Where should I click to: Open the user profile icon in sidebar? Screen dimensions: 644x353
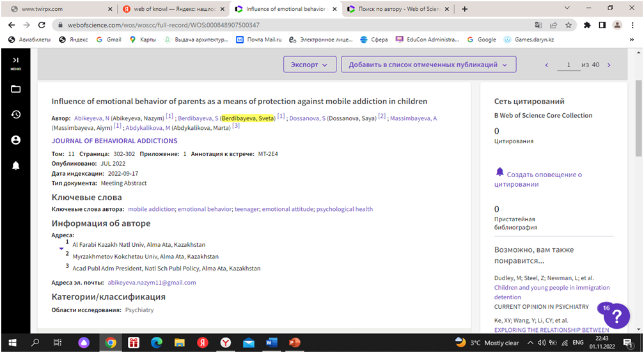point(15,140)
